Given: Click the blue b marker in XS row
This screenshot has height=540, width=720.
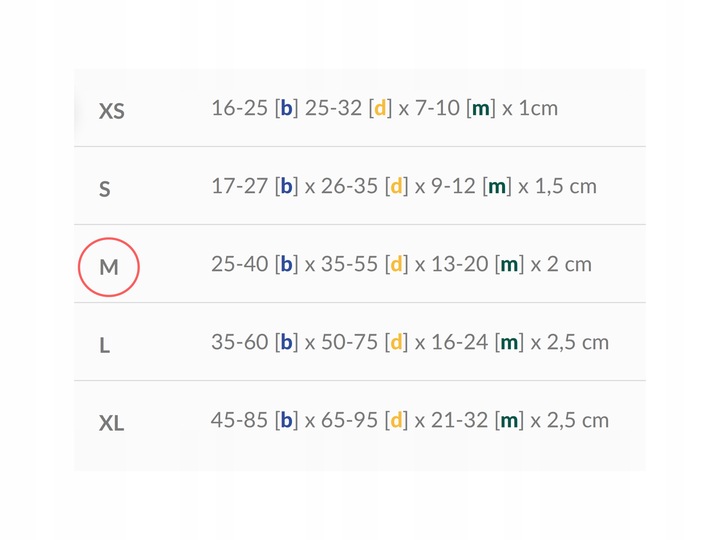Looking at the screenshot, I should [286, 108].
